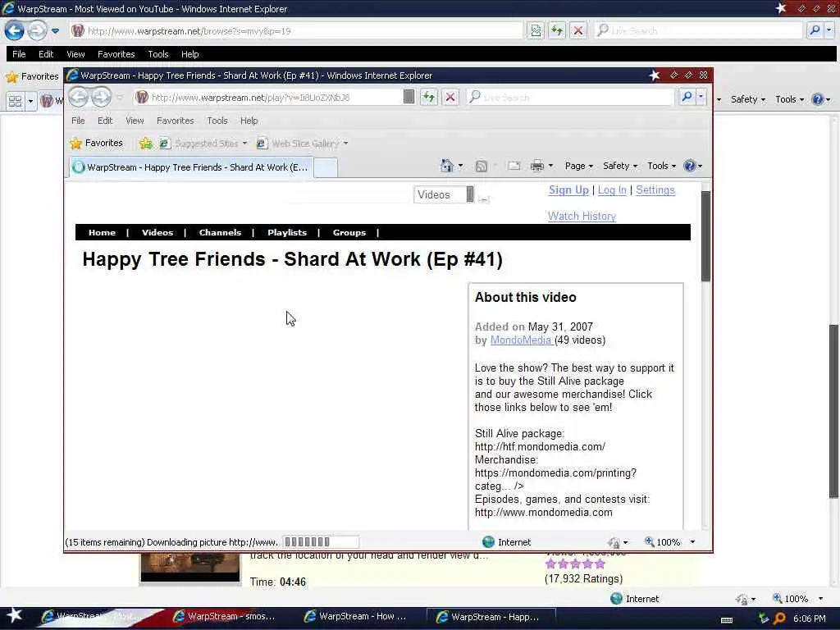
Task: Select the Happy Tree Friends - Shard At Work tab
Action: 190,167
